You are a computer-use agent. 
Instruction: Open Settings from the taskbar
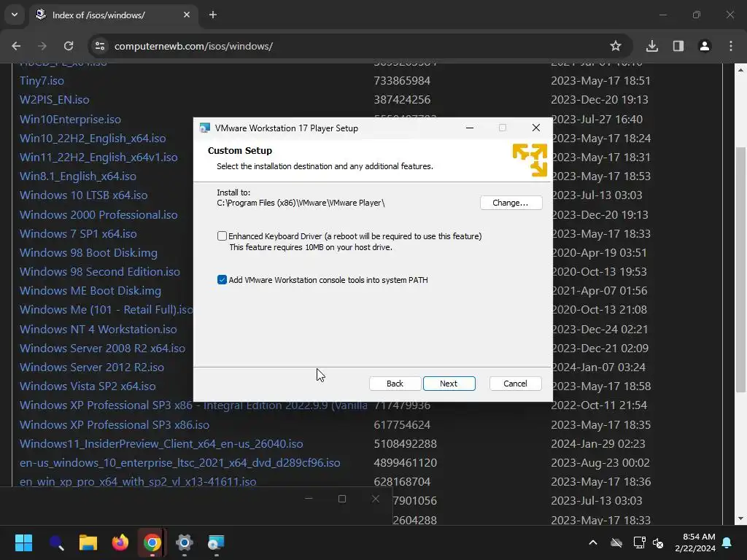pyautogui.click(x=184, y=542)
